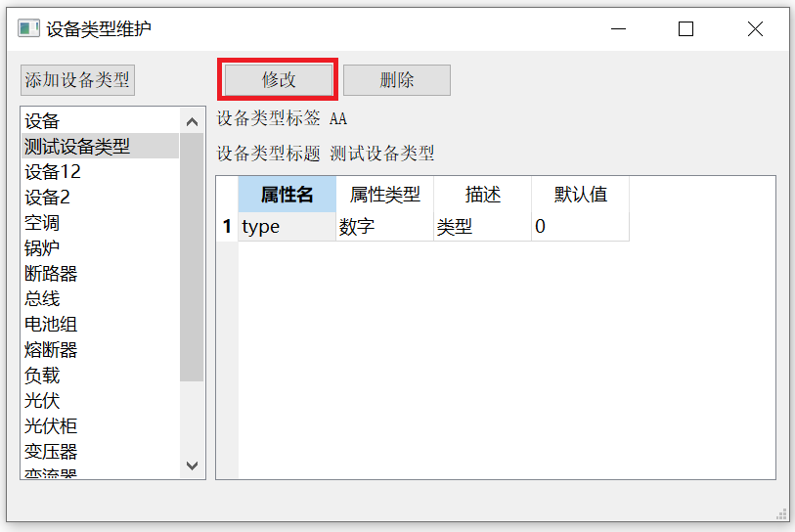This screenshot has height=532, width=795.
Task: Select the 熔断器 entry
Action: coord(101,349)
